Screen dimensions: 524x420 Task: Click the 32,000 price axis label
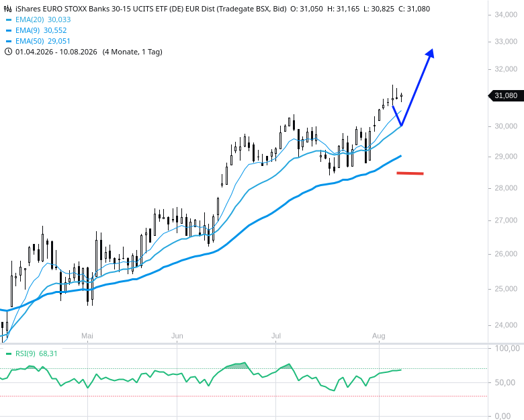point(506,69)
